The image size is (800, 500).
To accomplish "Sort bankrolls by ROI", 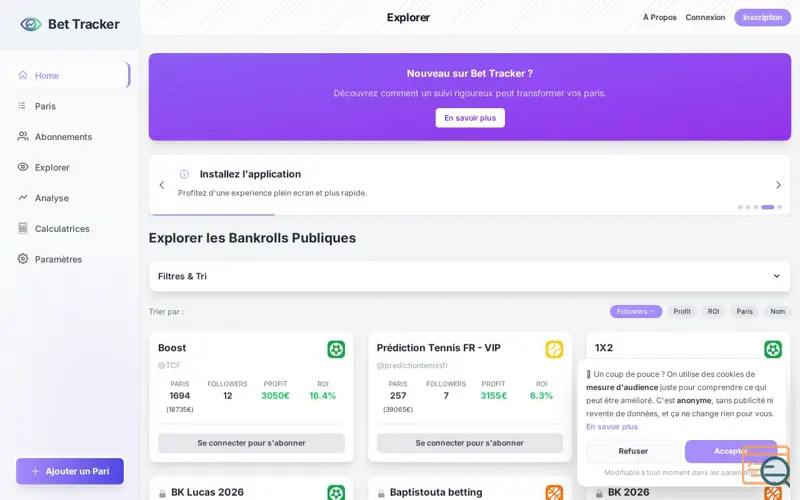I will click(x=713, y=311).
